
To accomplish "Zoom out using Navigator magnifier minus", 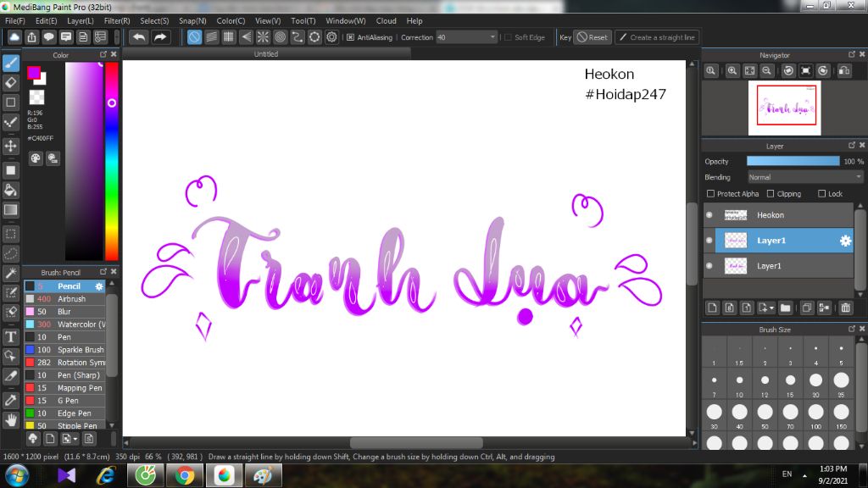I will point(766,71).
